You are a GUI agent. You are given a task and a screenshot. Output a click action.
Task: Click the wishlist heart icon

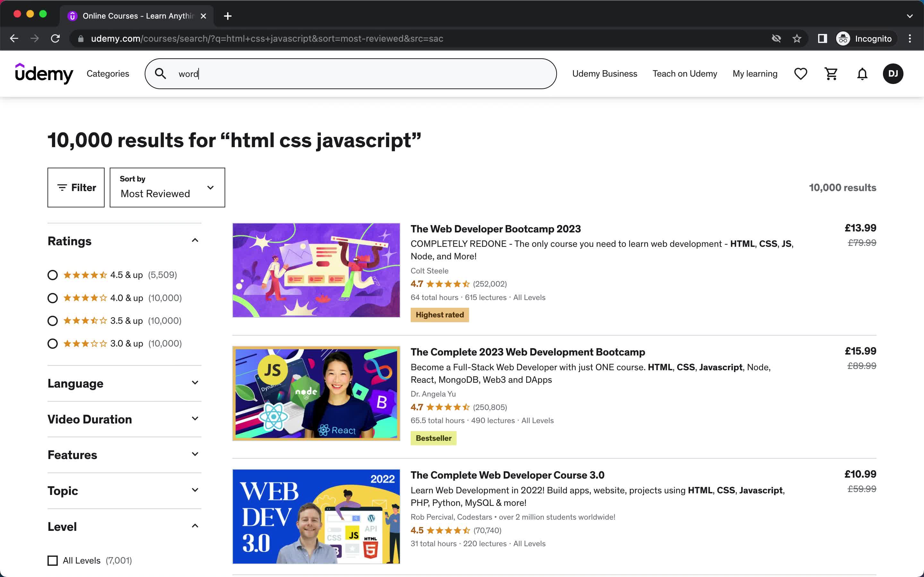(801, 74)
